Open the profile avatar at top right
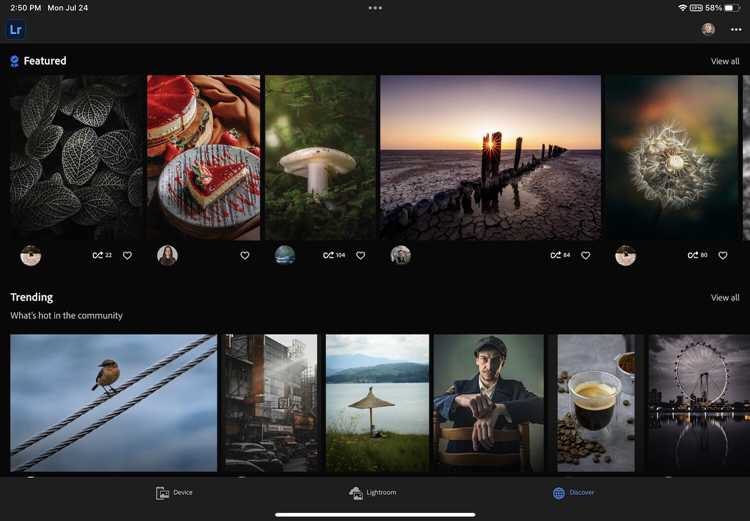750x521 pixels. [x=708, y=29]
